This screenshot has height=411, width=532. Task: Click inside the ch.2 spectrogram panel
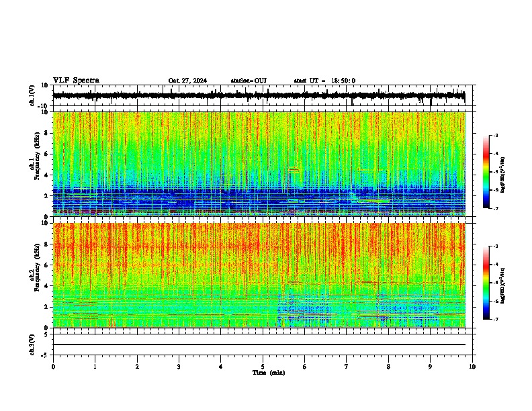click(x=259, y=275)
